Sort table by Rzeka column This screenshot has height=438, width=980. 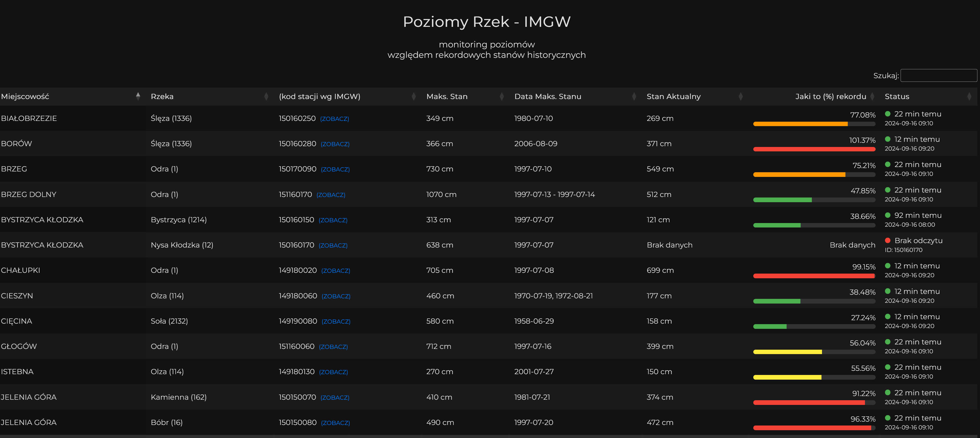[210, 96]
